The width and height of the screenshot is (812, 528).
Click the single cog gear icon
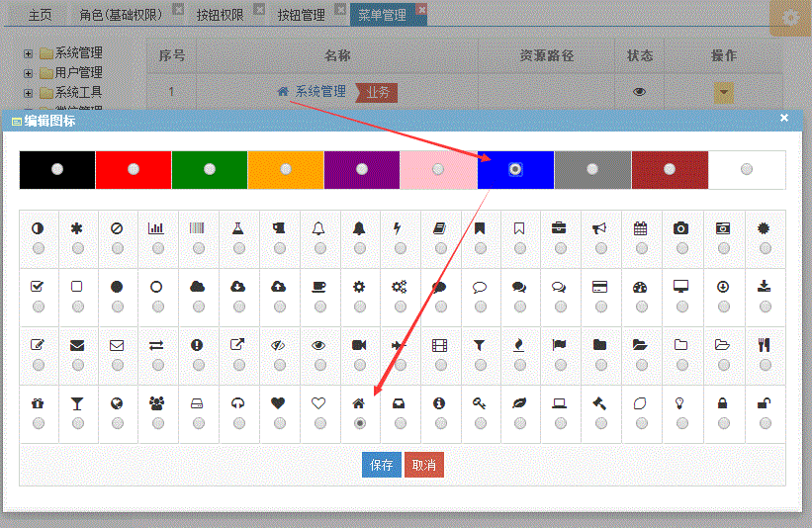(x=359, y=287)
